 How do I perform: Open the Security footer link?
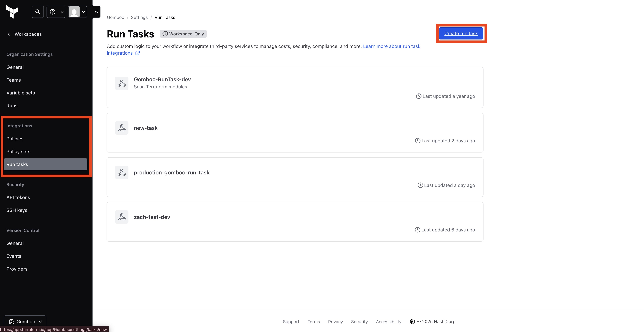point(359,322)
